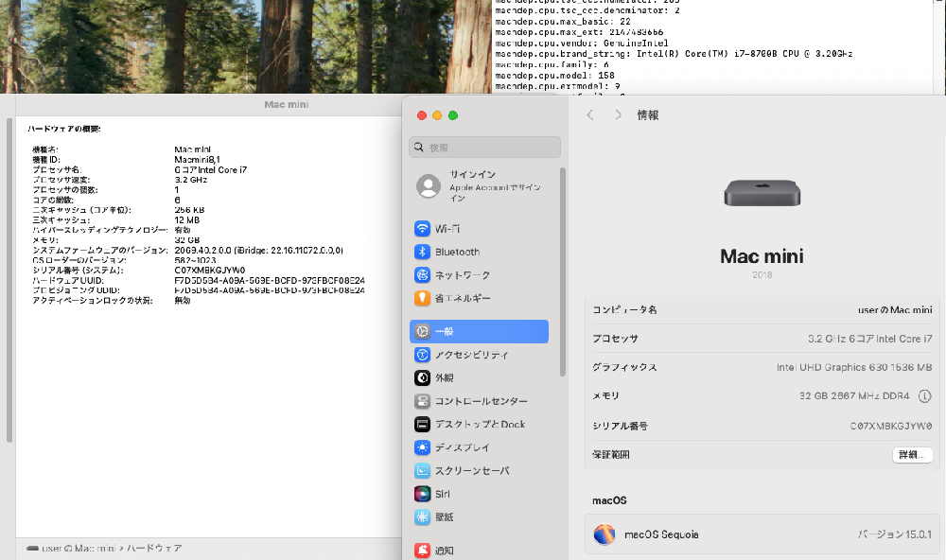Close the System Settings window
Screen dimensions: 946x560
coord(422,115)
